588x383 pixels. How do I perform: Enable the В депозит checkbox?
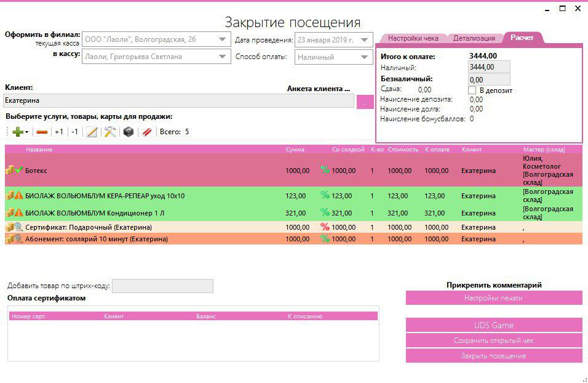point(471,90)
